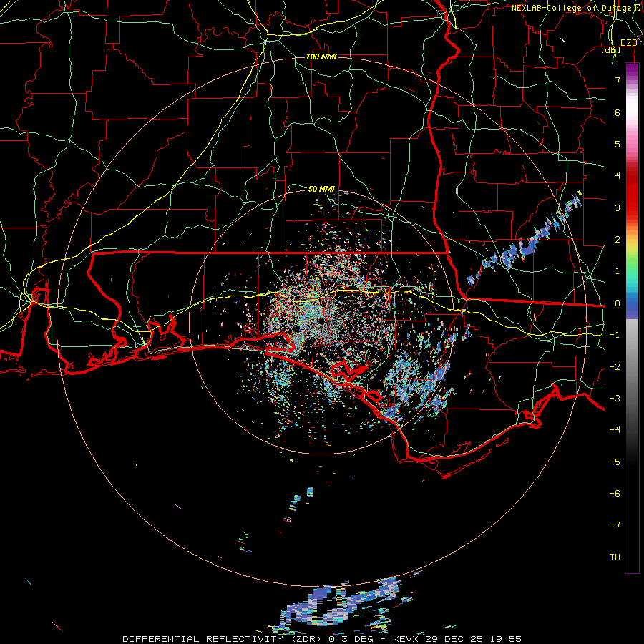Click the 3 value on the scale

pyautogui.click(x=618, y=208)
